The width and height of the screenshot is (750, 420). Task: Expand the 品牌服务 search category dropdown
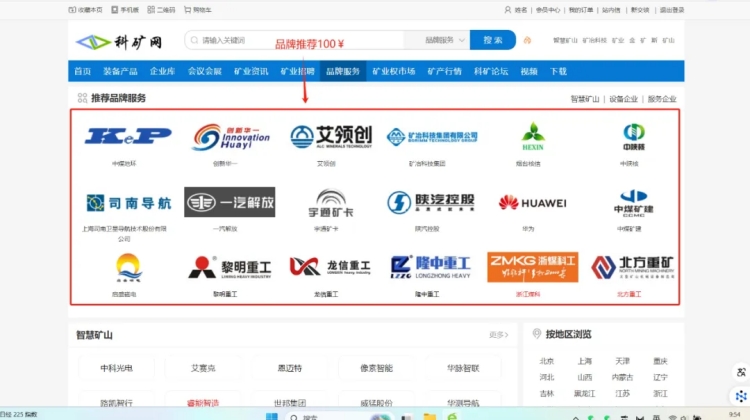(445, 41)
